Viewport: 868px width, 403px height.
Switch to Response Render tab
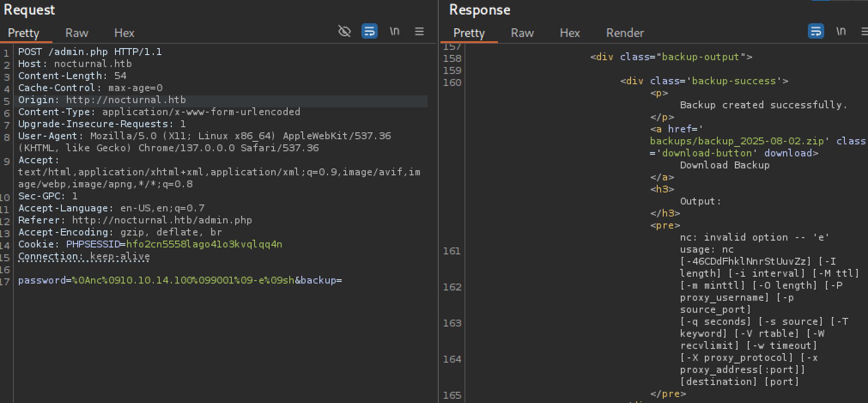pos(625,33)
